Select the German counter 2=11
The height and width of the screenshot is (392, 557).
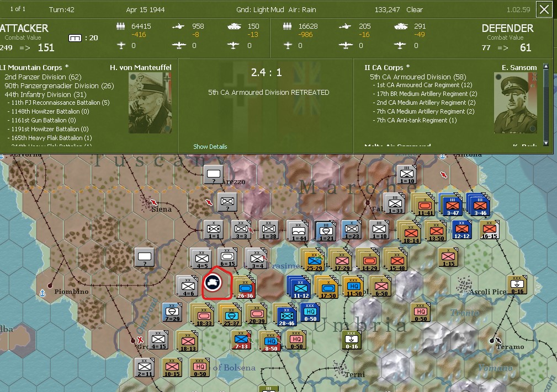(145, 367)
